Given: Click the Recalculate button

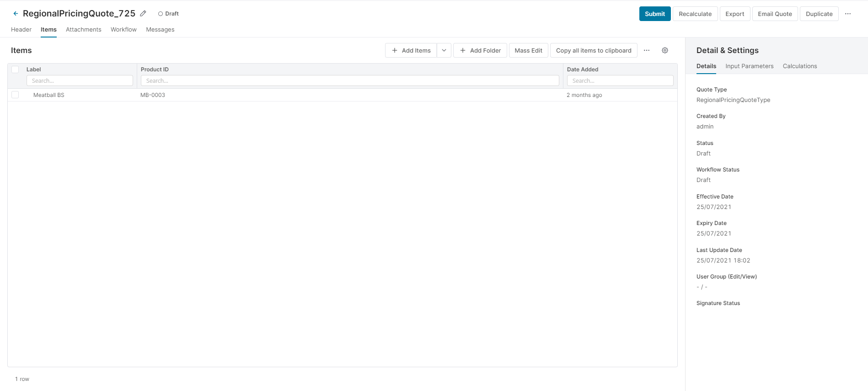Looking at the screenshot, I should coord(695,14).
